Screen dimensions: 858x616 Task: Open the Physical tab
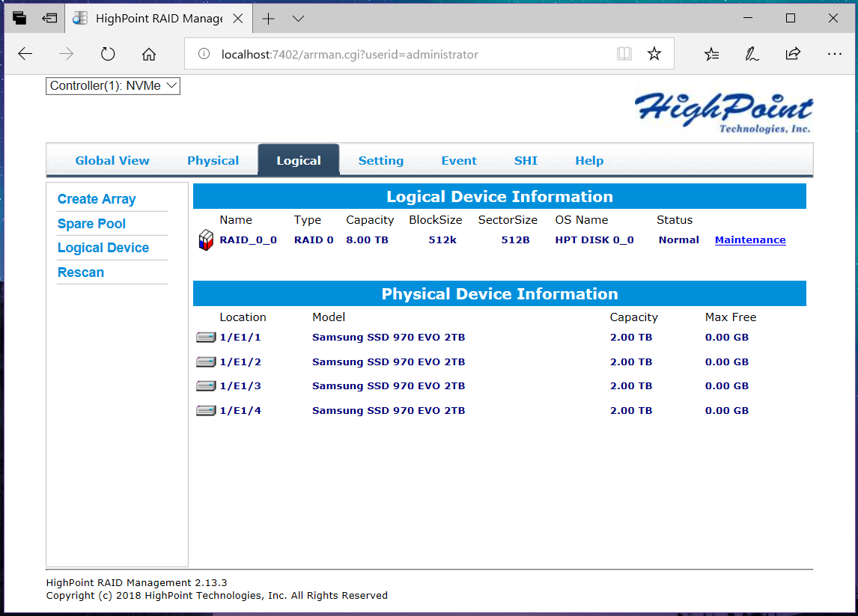coord(213,160)
